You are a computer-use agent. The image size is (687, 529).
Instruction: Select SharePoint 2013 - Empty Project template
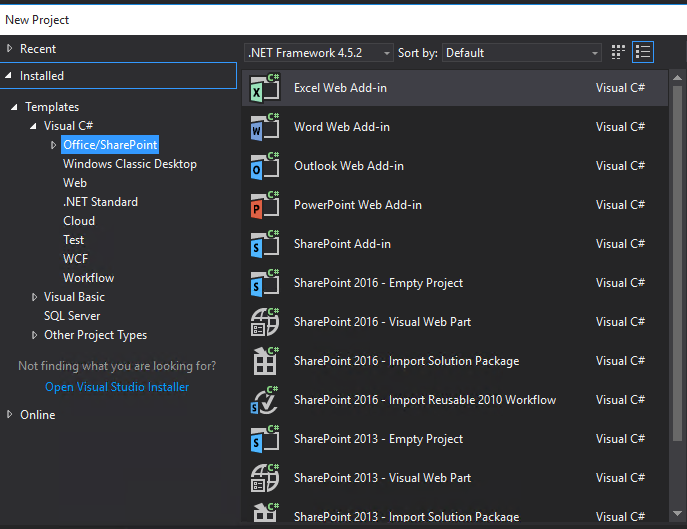coord(378,439)
